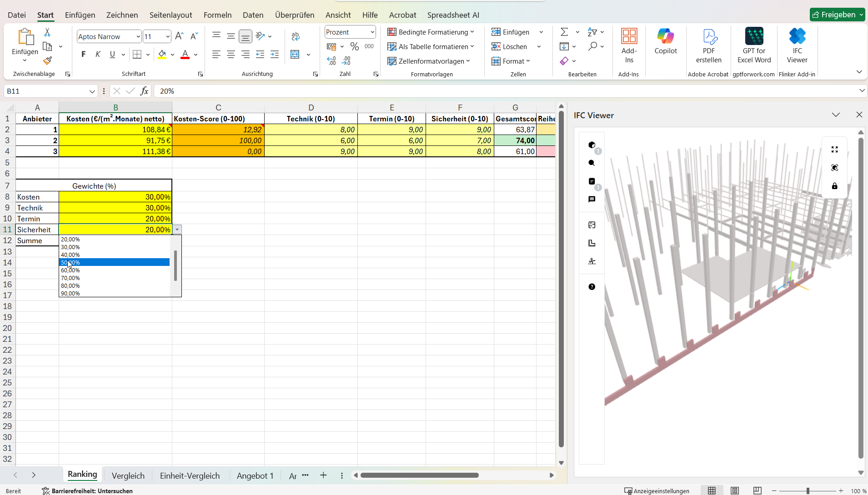
Task: Click Löschen in the Zellen group
Action: click(509, 46)
